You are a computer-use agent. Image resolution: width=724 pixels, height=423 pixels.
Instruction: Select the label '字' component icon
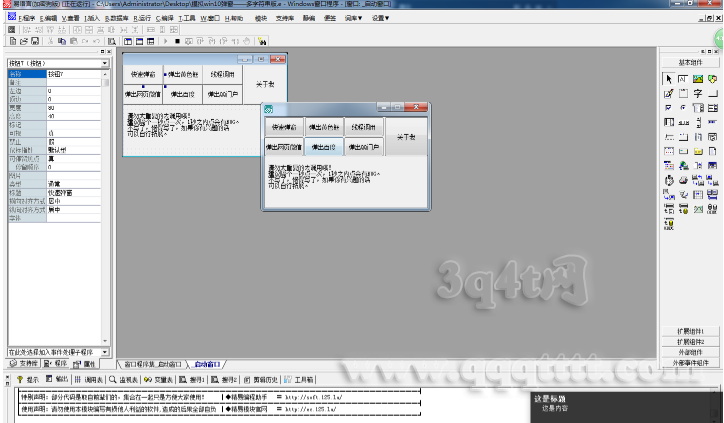coord(698,94)
